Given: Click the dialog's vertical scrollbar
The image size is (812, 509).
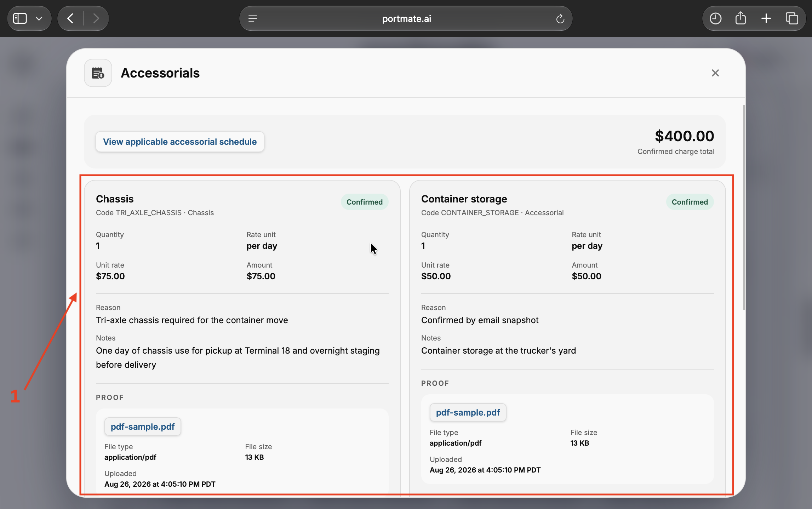Looking at the screenshot, I should tap(744, 207).
